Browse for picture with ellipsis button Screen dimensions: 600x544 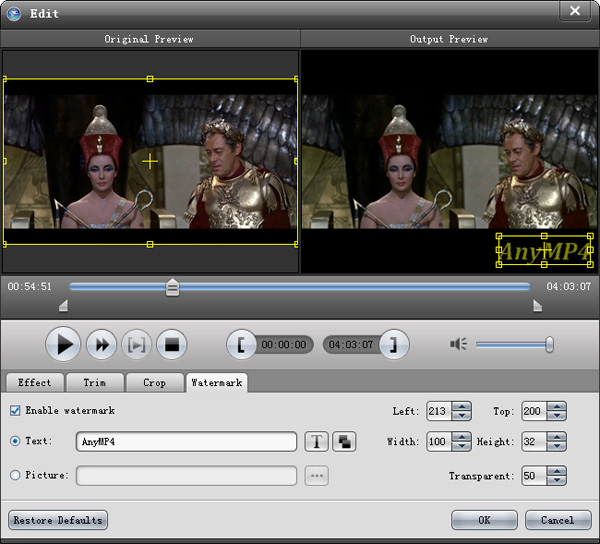coord(316,476)
